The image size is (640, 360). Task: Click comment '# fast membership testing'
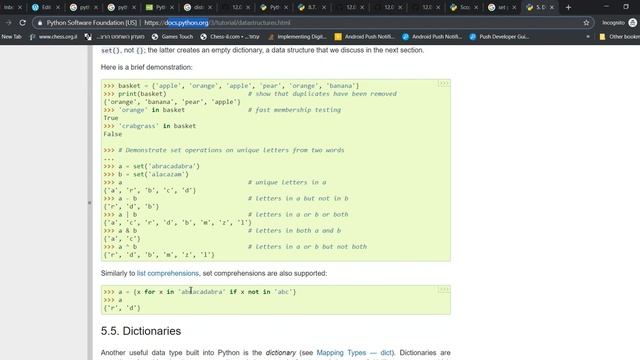tap(294, 110)
